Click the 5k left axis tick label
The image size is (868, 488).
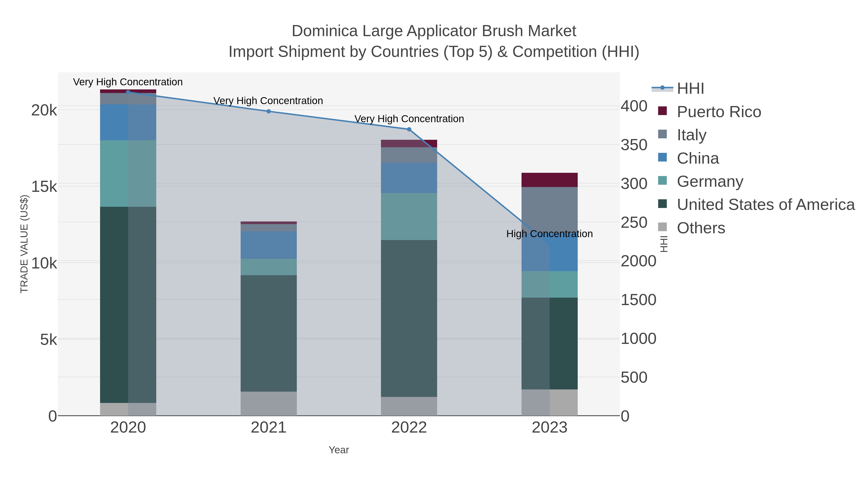(x=48, y=340)
